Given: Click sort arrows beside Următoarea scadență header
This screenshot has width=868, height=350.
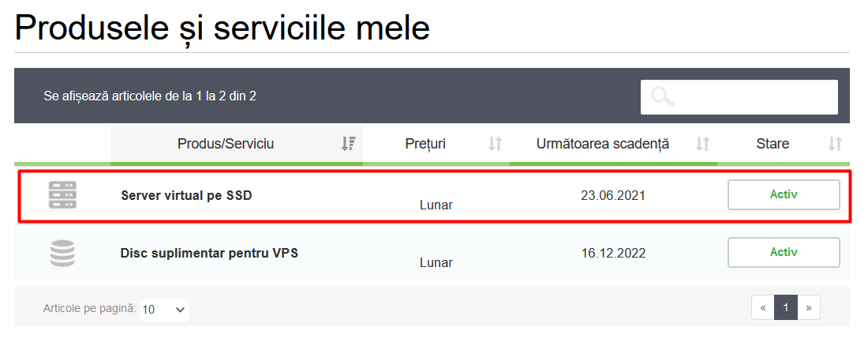Looking at the screenshot, I should point(702,144).
